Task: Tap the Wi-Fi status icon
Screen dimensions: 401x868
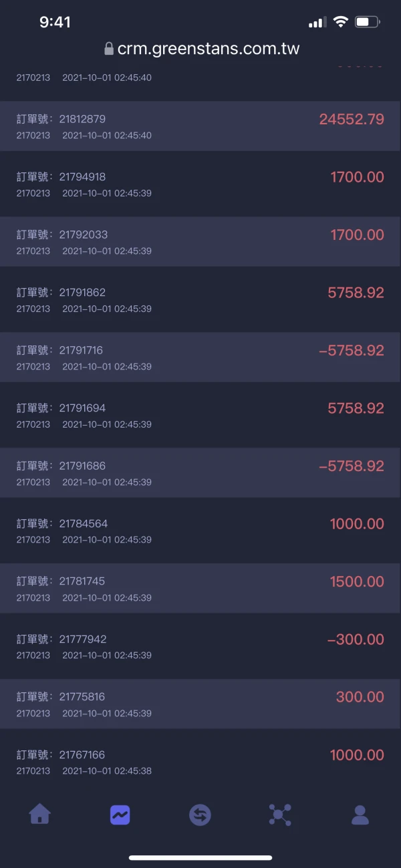Action: click(x=341, y=22)
